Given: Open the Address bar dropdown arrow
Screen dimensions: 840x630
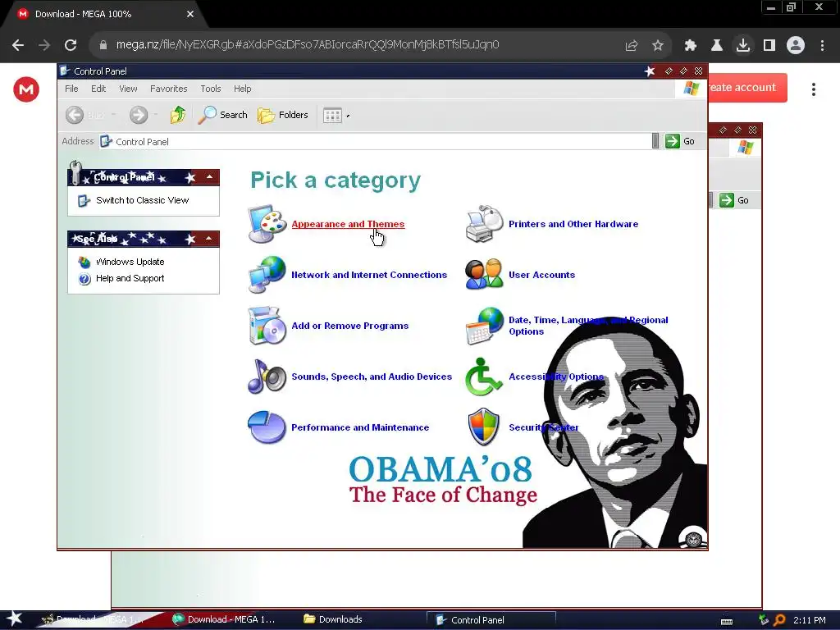Looking at the screenshot, I should click(655, 141).
